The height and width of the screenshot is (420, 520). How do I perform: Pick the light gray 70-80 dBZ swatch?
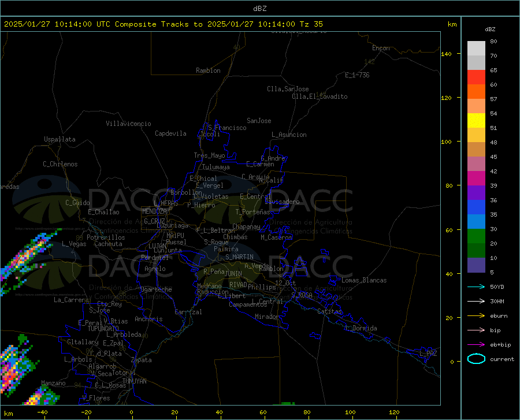(476, 49)
